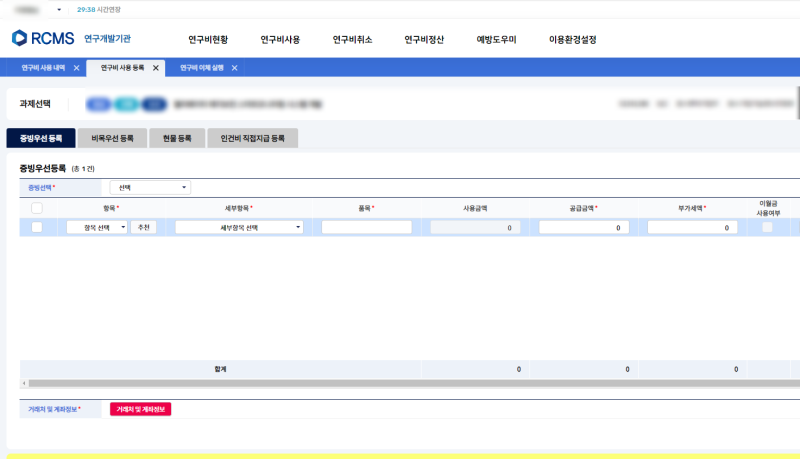
Task: Click the RCMS logo icon
Action: click(19, 38)
